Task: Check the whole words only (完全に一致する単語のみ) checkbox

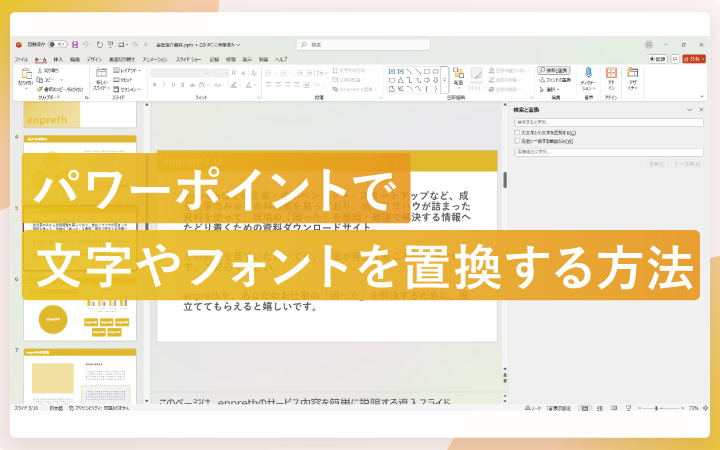Action: tap(517, 141)
